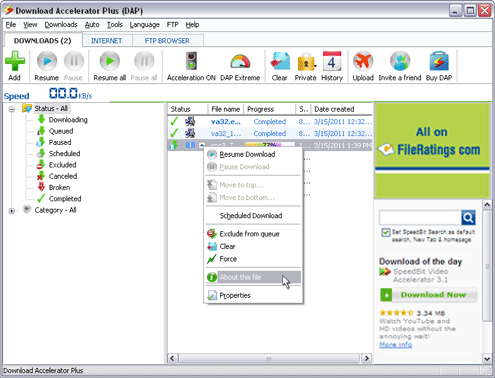Switch to the INTERNET tab
This screenshot has height=378, width=495.
[107, 41]
